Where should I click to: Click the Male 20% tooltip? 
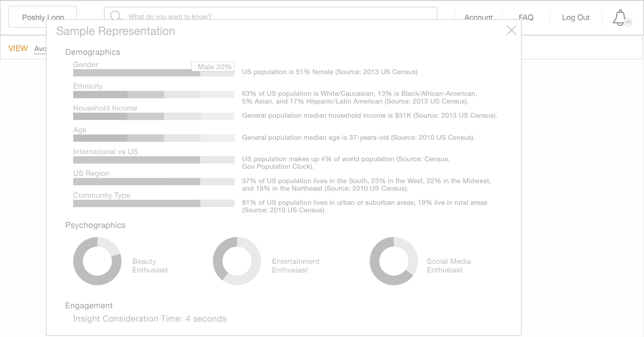click(x=213, y=67)
